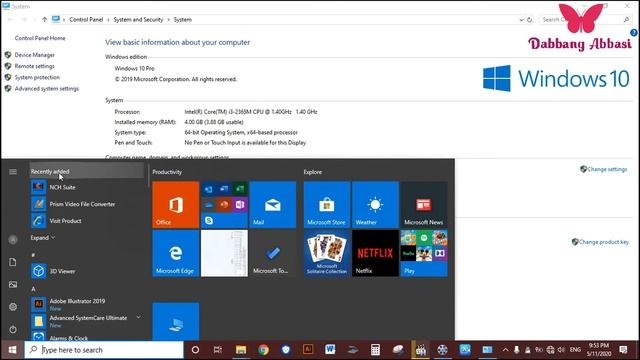
Task: Launch the Microsoft Edge tile
Action: [x=176, y=253]
